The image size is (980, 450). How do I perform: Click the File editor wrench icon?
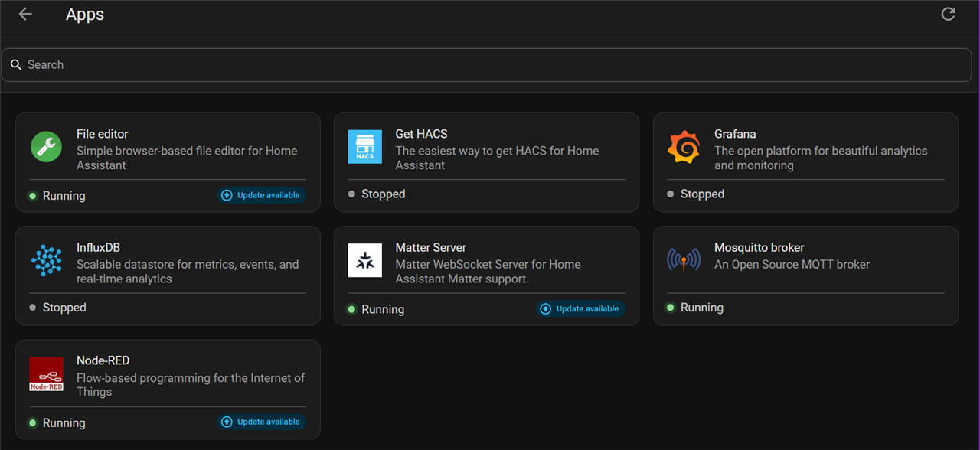[47, 146]
